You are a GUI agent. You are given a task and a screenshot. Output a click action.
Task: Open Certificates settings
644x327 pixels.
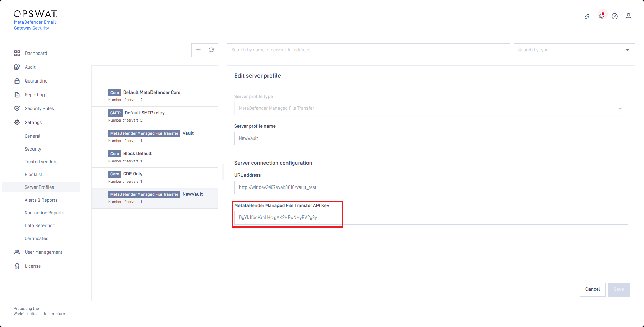click(x=36, y=238)
